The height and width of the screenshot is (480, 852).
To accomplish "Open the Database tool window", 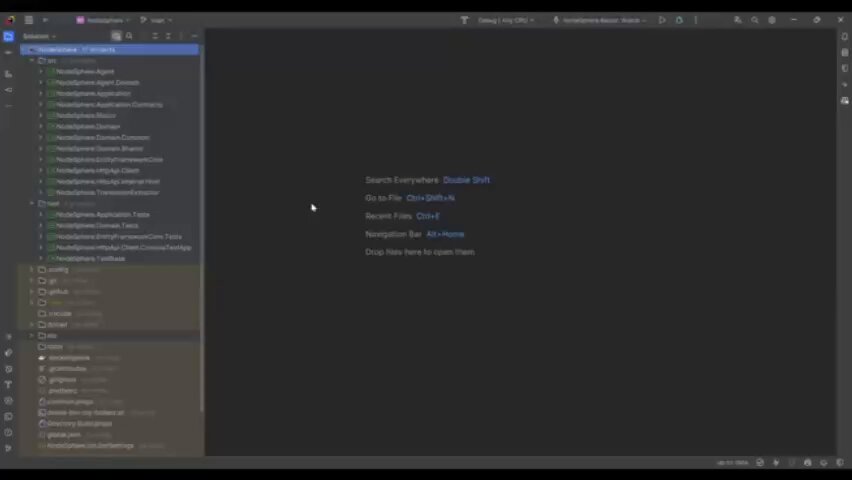I will (844, 53).
